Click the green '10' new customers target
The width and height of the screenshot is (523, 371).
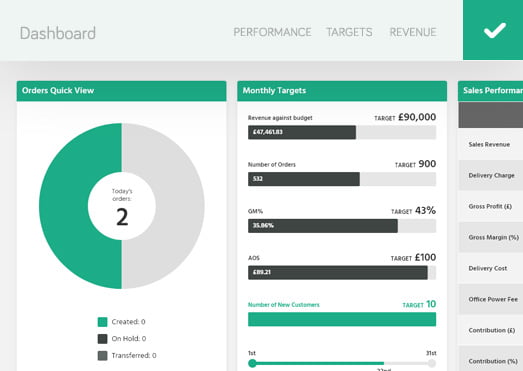tap(431, 304)
